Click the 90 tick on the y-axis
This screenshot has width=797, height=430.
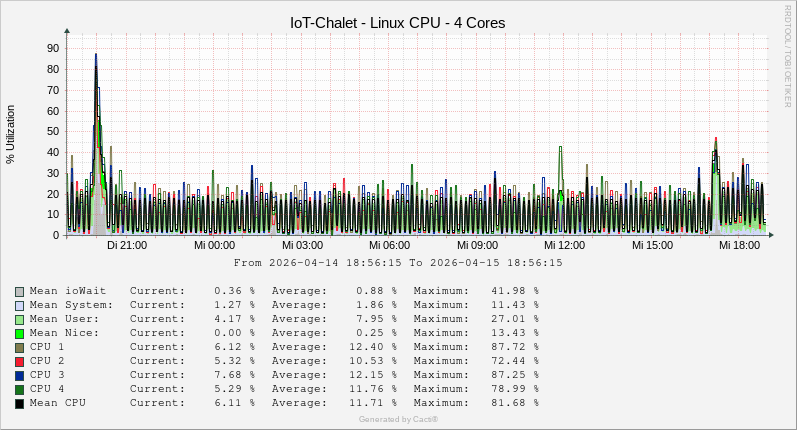[52, 47]
